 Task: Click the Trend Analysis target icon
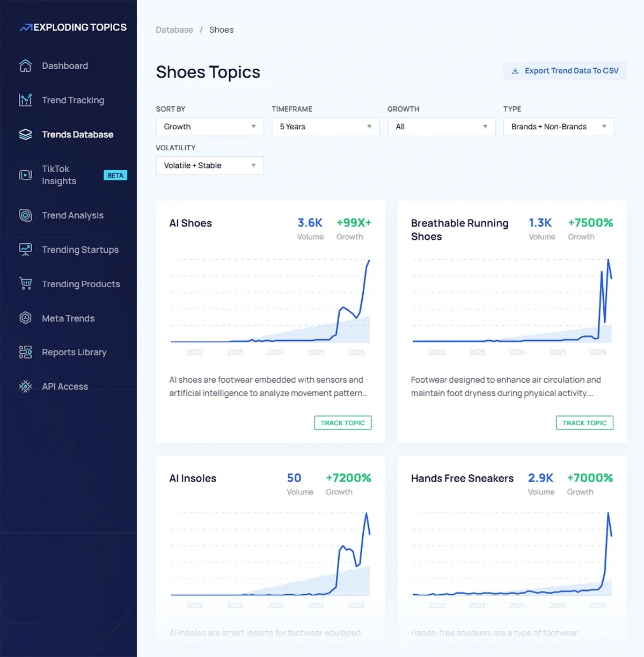click(25, 215)
